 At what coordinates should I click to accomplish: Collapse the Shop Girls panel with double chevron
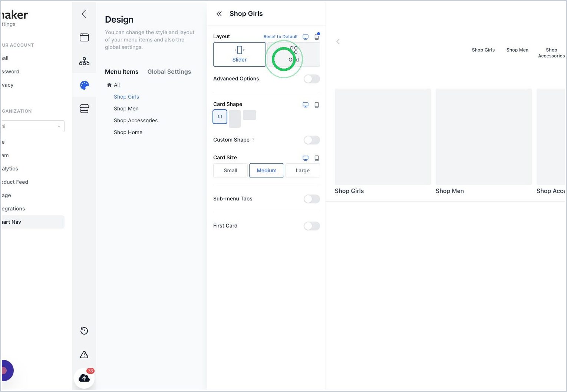tap(219, 14)
